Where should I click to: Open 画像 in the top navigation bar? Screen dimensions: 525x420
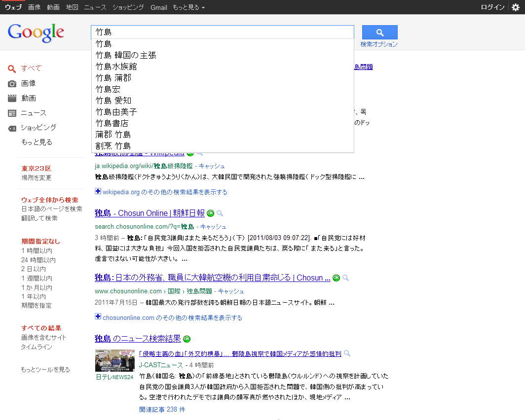(x=34, y=7)
